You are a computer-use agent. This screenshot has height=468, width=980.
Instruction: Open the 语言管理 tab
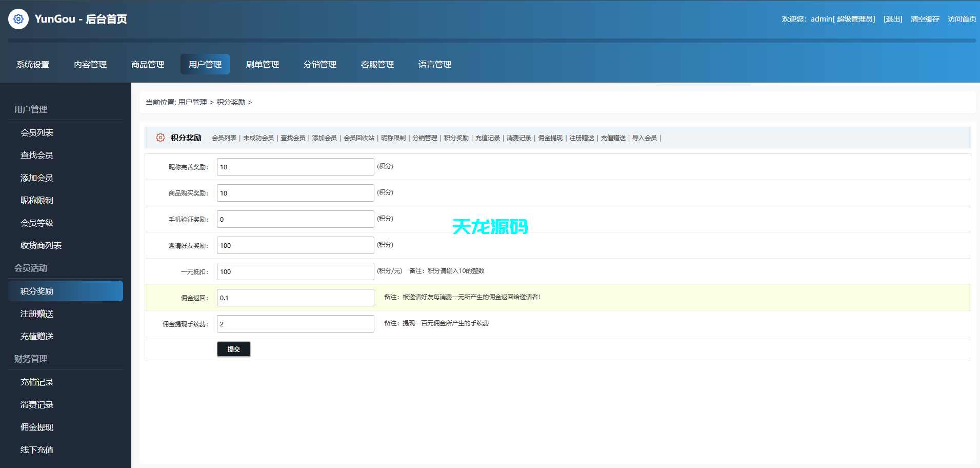434,64
